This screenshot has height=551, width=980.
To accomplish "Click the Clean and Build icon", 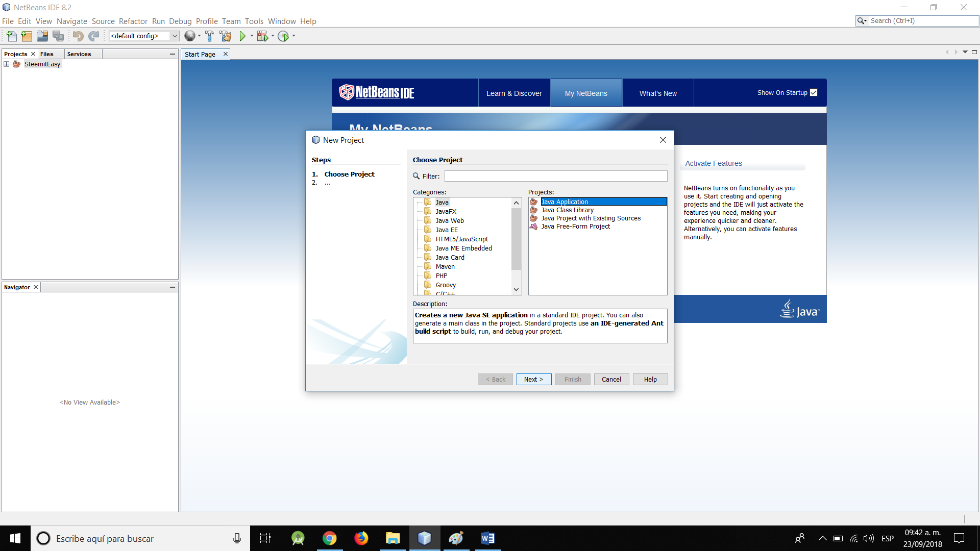I will (226, 36).
